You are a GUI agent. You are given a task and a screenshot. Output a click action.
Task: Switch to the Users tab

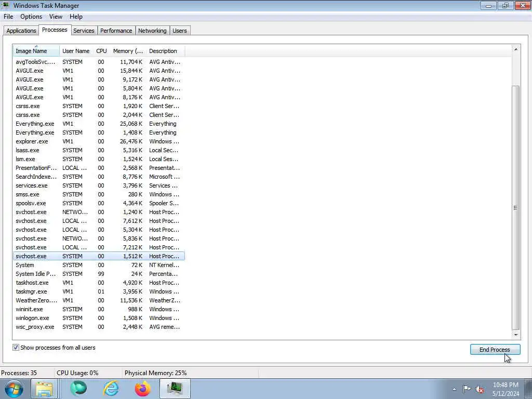pyautogui.click(x=179, y=31)
